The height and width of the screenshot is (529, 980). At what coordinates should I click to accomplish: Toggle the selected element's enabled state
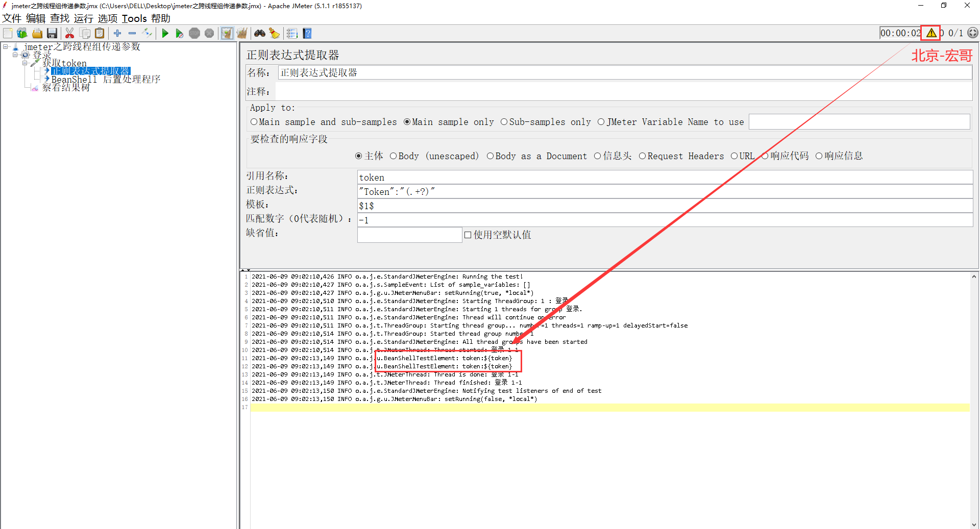tap(148, 33)
